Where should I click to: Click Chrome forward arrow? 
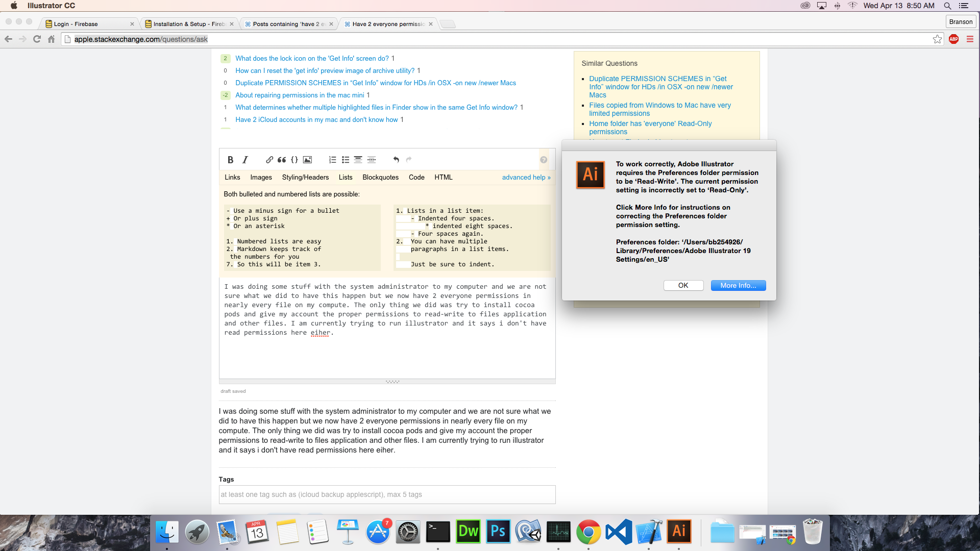(22, 39)
